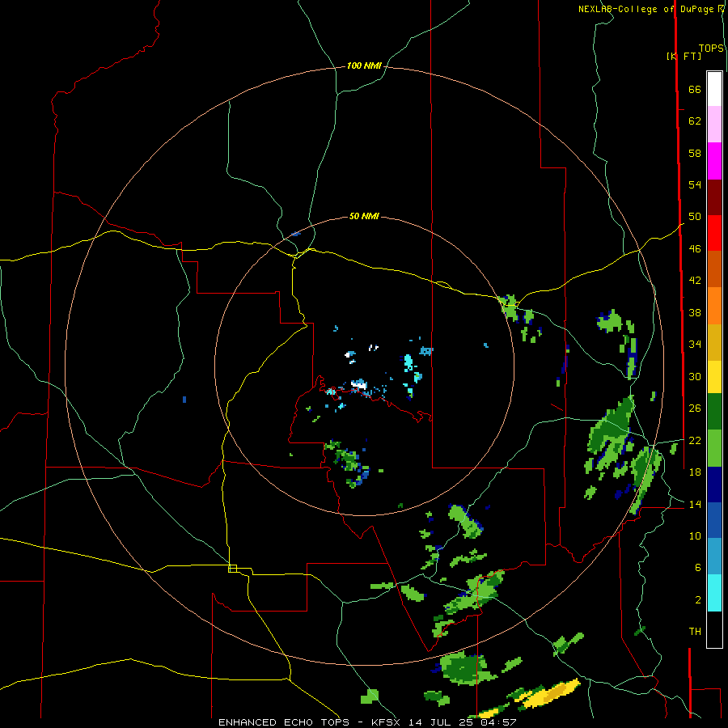Click the cyan legend color band

714,594
